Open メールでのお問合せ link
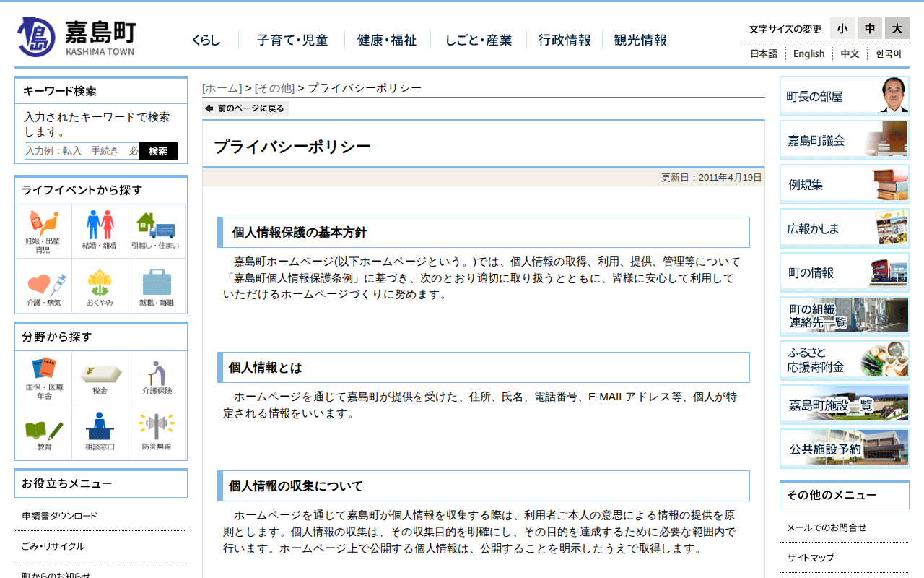This screenshot has width=924, height=578. click(827, 527)
